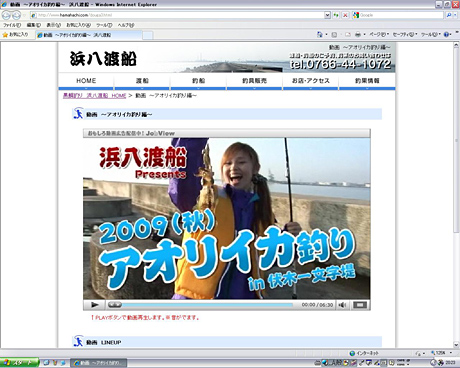The width and height of the screenshot is (460, 368).
Task: Expand the Home button dropdown arrow
Action: pos(326,34)
